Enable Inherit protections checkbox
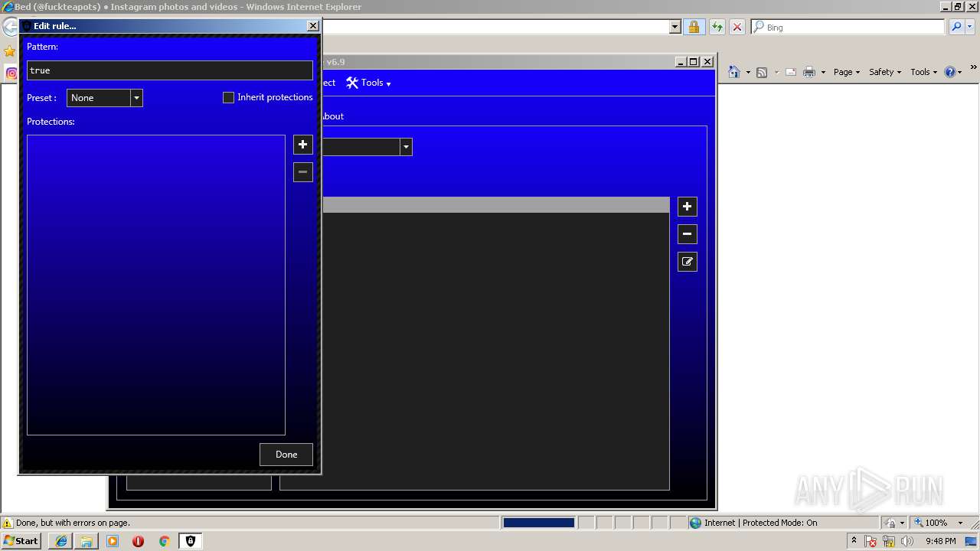 click(228, 97)
